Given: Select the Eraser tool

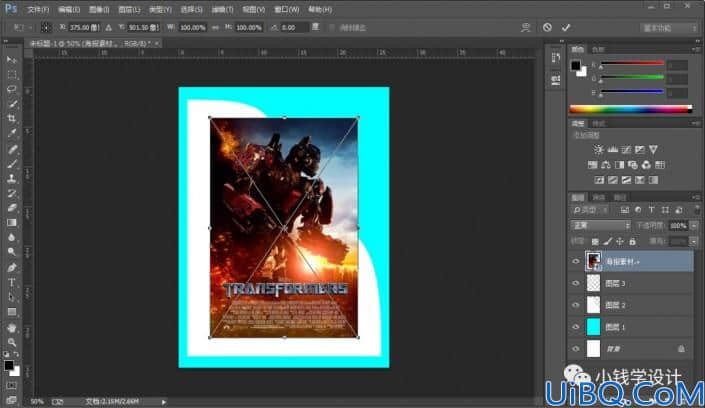Looking at the screenshot, I should point(12,208).
